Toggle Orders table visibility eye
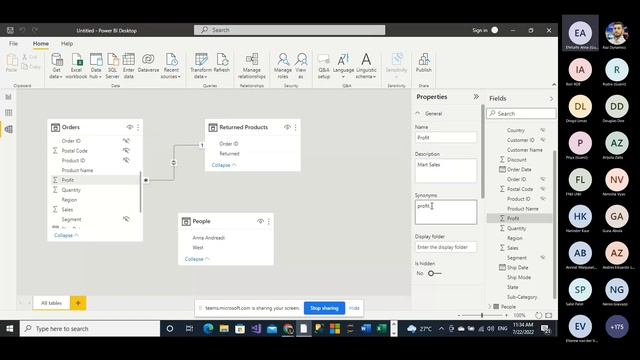 click(130, 127)
